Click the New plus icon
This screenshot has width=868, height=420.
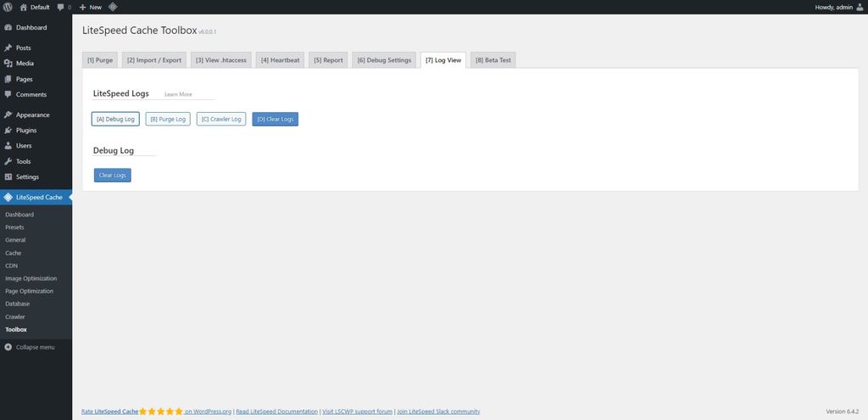[82, 7]
